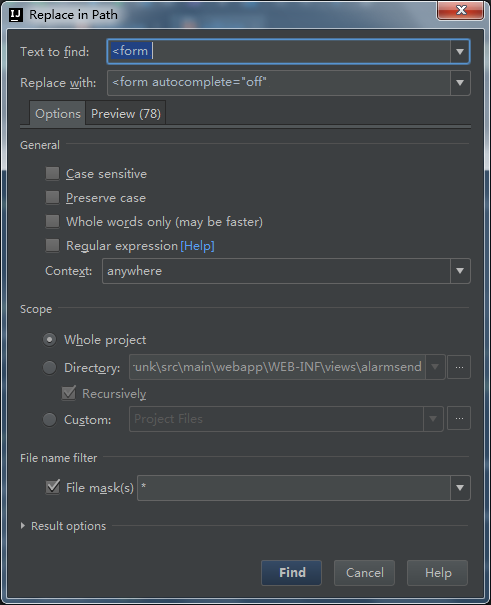The image size is (491, 605).
Task: Select the Directory radio button
Action: pos(49,368)
